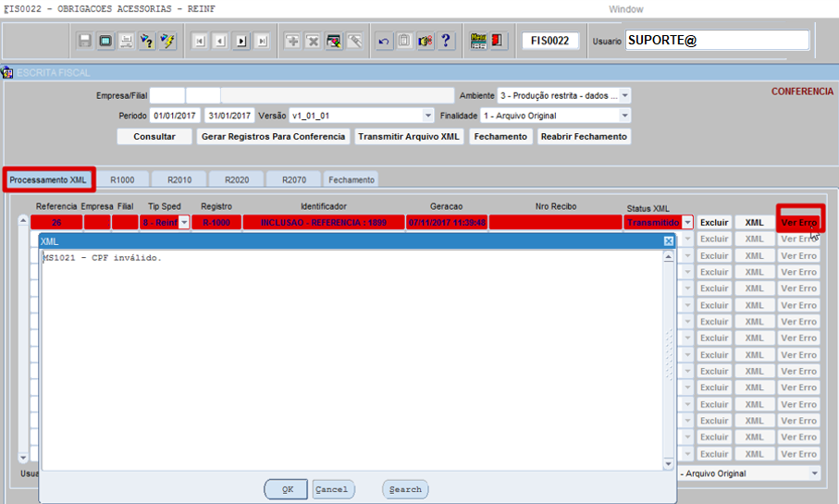Click the colorful clear-form icon
Image resolution: width=839 pixels, height=504 pixels.
[334, 41]
